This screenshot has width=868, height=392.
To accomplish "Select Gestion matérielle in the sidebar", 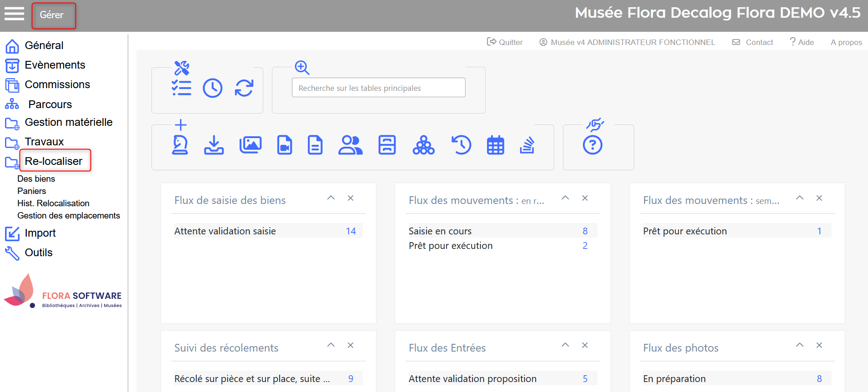I will (x=68, y=122).
